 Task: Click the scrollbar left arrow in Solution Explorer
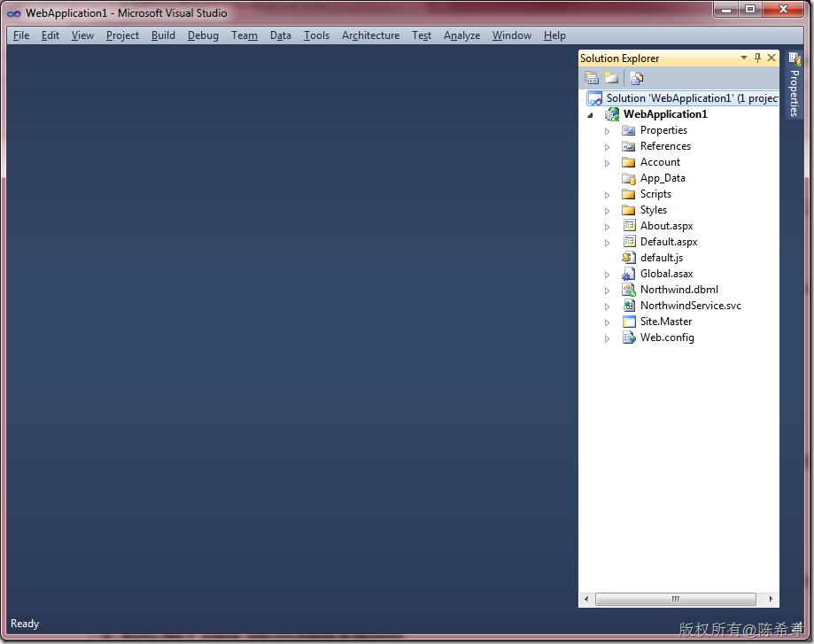(586, 599)
